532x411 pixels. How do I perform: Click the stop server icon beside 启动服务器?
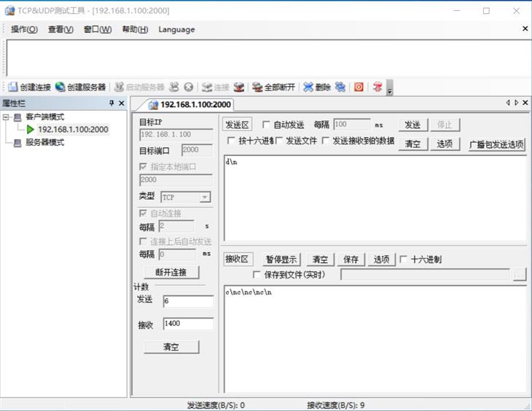(174, 87)
